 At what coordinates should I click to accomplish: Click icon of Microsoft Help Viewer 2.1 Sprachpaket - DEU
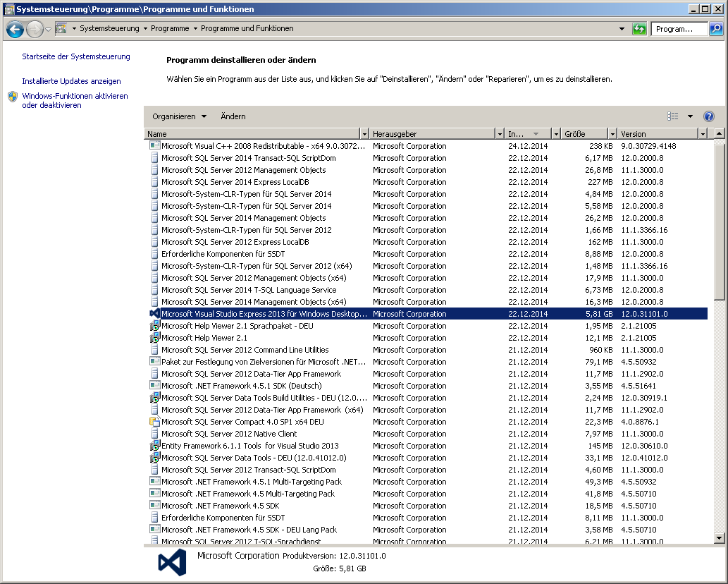[x=154, y=326]
